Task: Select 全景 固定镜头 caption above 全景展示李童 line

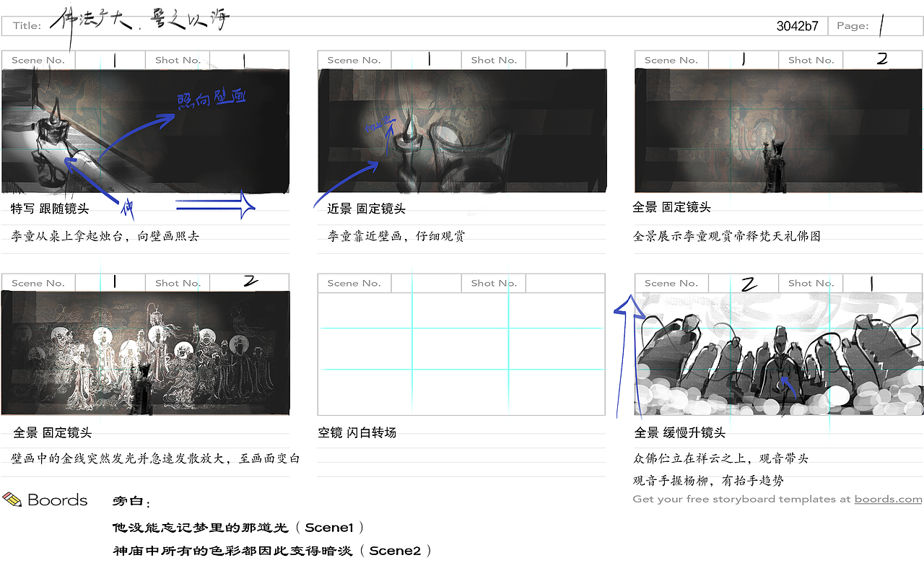Action: 671,207
